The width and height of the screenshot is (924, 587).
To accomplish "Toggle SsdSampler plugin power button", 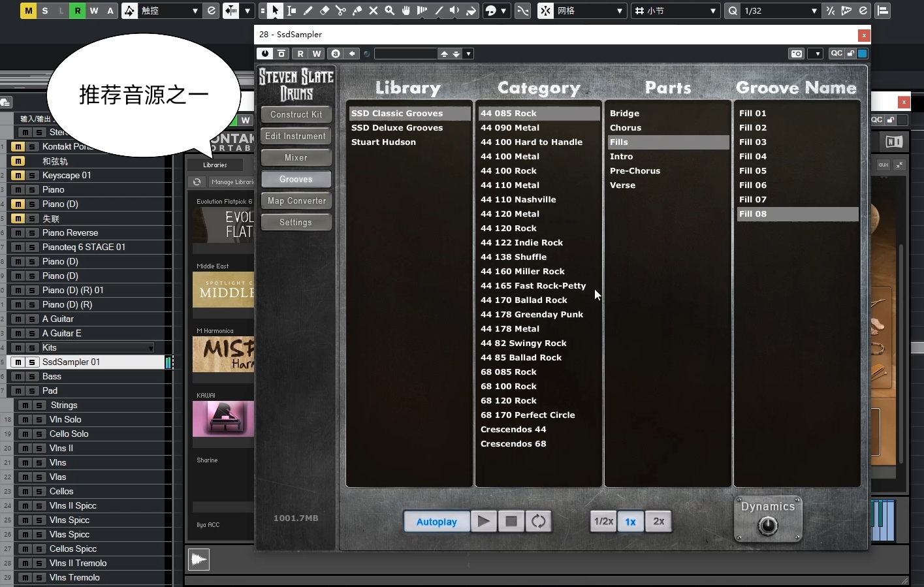I will click(x=265, y=54).
